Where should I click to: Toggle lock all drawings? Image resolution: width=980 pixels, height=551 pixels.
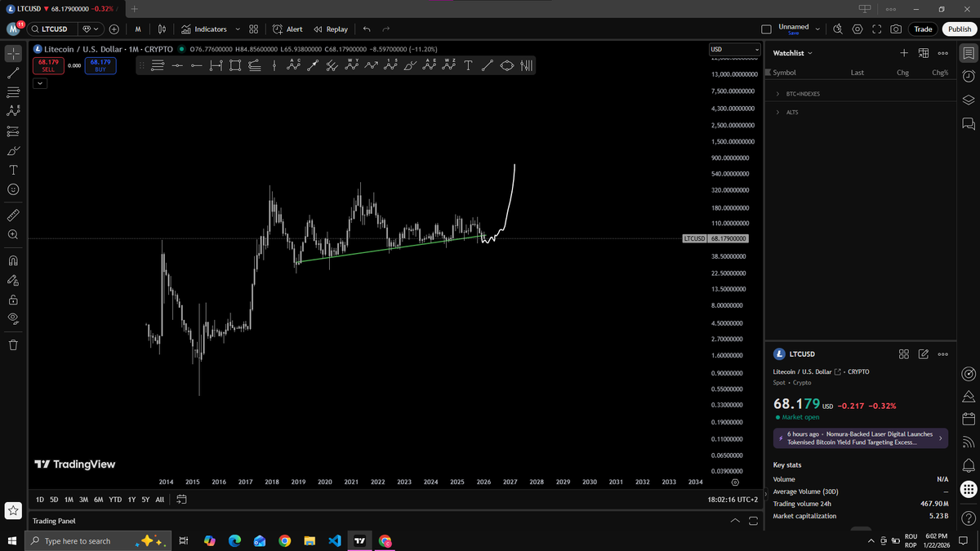click(x=13, y=300)
